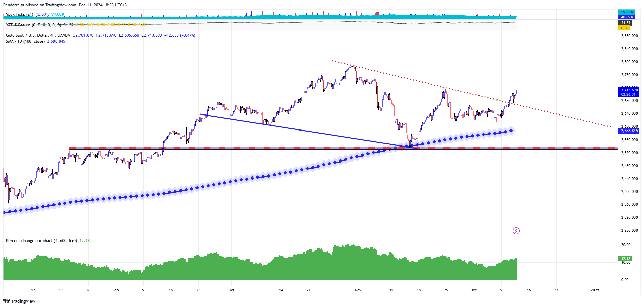The height and width of the screenshot is (307, 644).
Task: Click the 2,840.000 price axis label
Action: coord(629,49)
